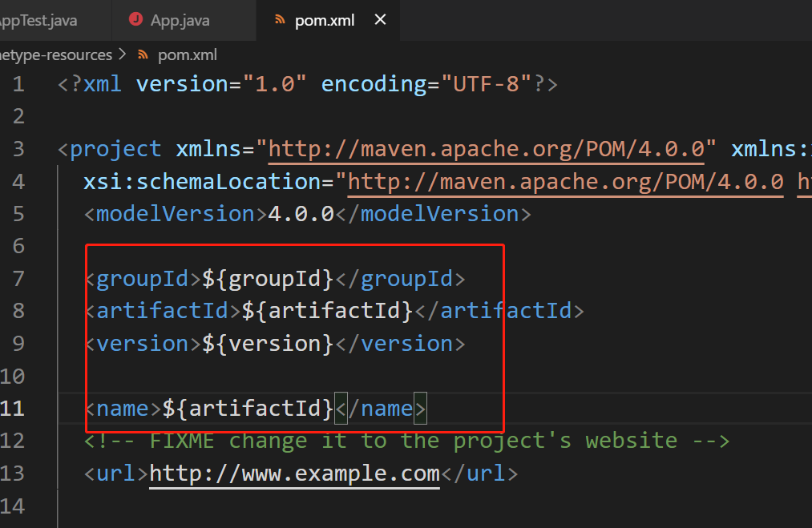Viewport: 812px width, 528px height.
Task: Open the schemaLocation POM/4.0.0 link
Action: click(565, 182)
